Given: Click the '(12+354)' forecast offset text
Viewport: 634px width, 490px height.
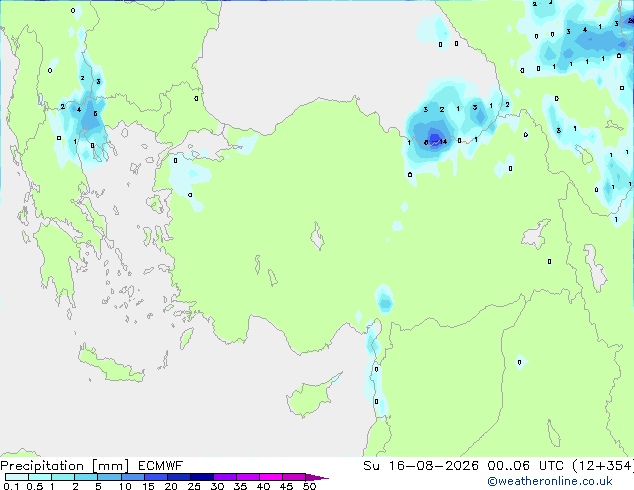Looking at the screenshot, I should point(603,466).
